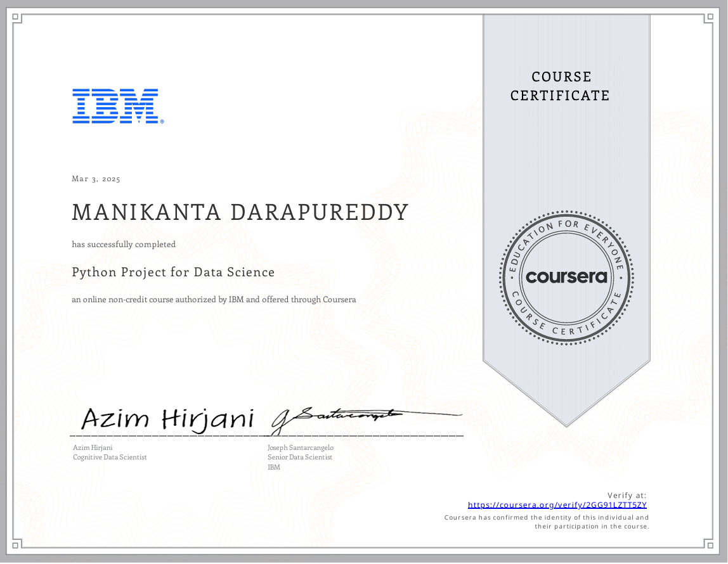Click the course title "Python Project for Data Science"
728x564 pixels.
pyautogui.click(x=173, y=272)
